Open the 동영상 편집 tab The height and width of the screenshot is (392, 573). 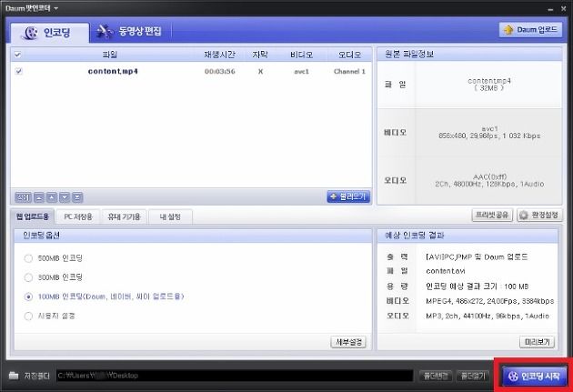click(129, 32)
